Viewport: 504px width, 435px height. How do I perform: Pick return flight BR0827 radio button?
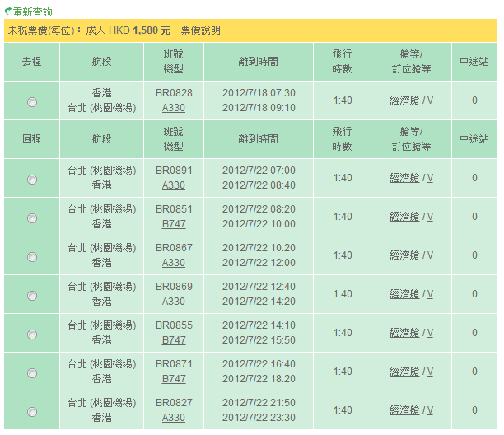tap(32, 412)
